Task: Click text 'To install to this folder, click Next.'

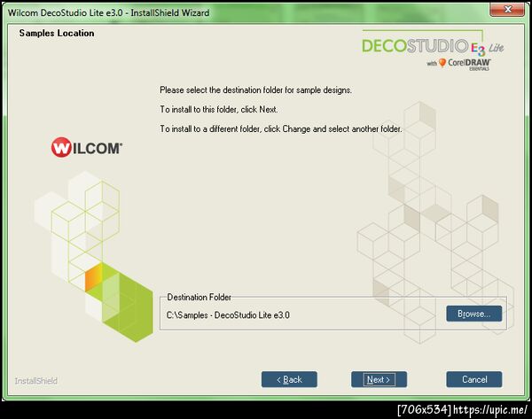Action: coord(219,110)
